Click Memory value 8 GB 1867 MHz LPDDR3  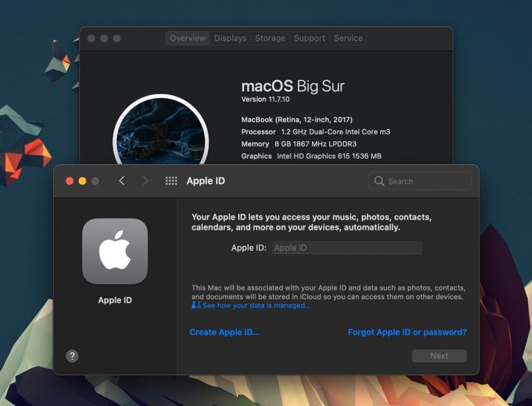coord(315,144)
